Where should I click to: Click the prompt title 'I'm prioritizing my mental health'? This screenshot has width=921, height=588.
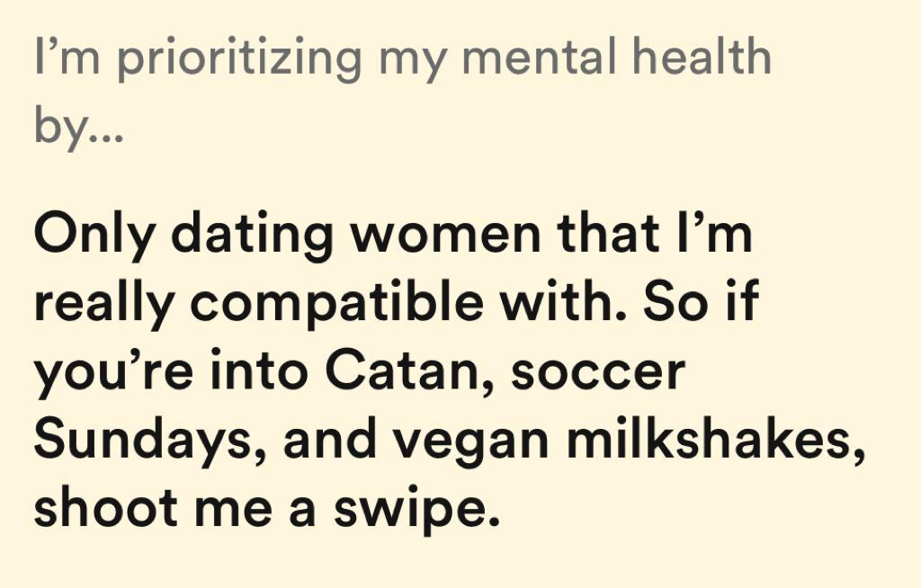pyautogui.click(x=402, y=58)
